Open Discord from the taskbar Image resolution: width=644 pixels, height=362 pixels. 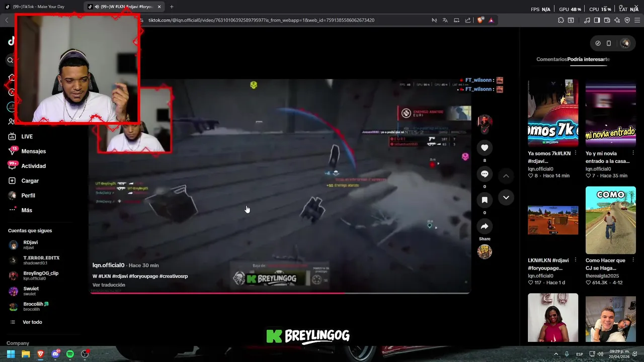tap(55, 354)
